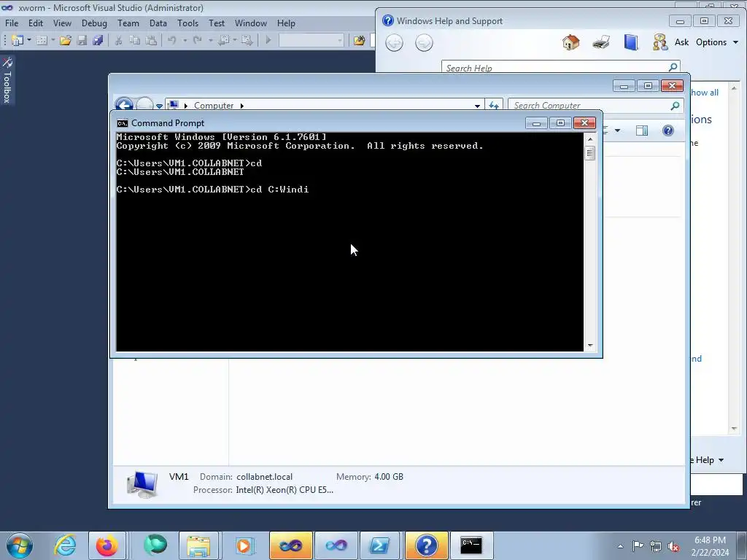Screen dimensions: 747x560
Task: Click the Copy icon in toolbar
Action: click(x=135, y=41)
